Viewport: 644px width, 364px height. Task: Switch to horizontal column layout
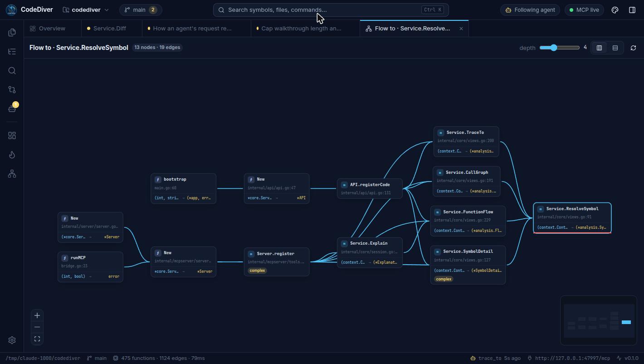click(x=599, y=48)
